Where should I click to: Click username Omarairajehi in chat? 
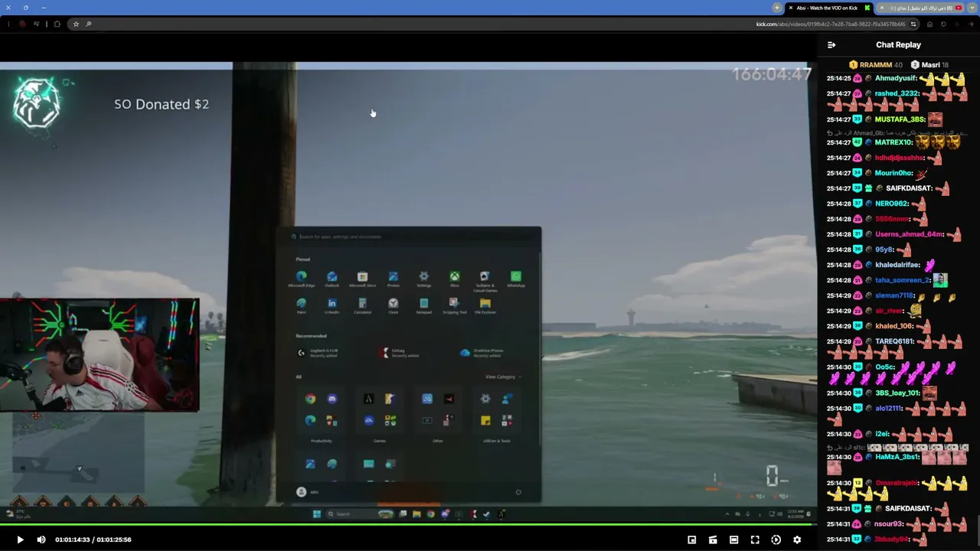(x=897, y=483)
